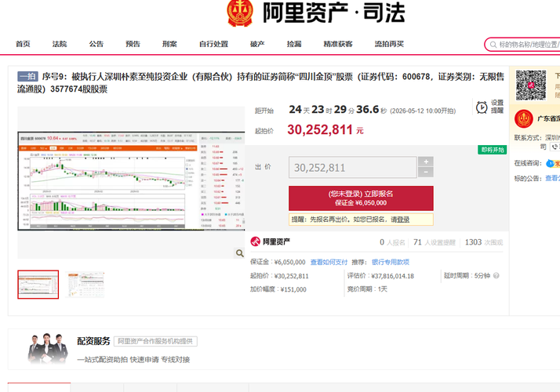Decrease bid with the minus button

(426, 172)
